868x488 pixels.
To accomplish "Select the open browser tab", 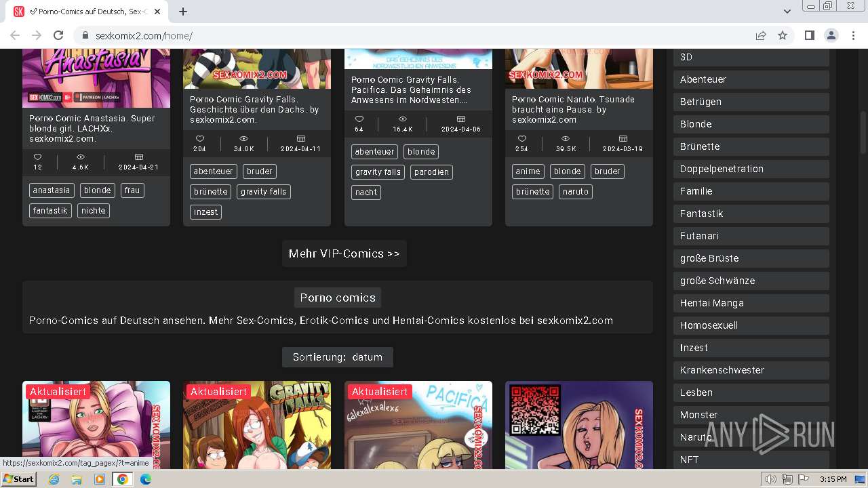I will pos(88,12).
